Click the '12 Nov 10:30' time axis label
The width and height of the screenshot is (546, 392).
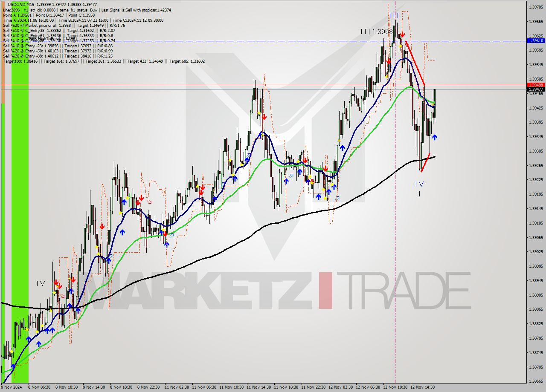(x=395, y=387)
